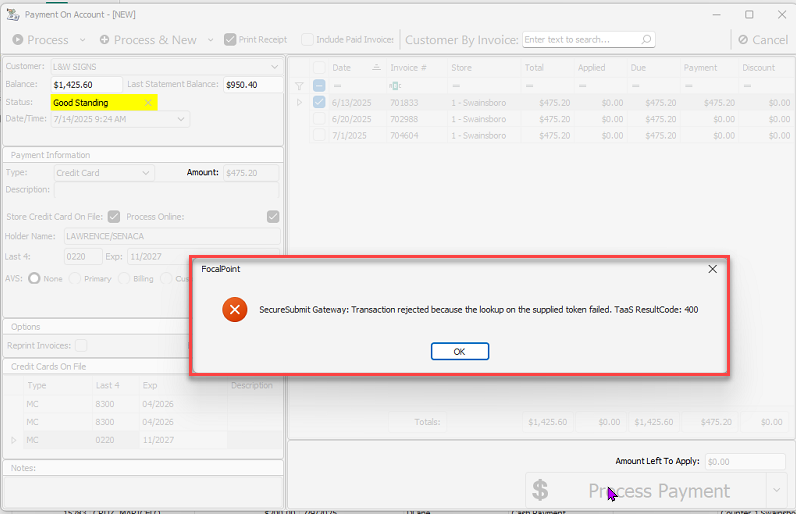Enable the Reprint Invoices checkbox
This screenshot has height=514, width=796.
point(81,346)
